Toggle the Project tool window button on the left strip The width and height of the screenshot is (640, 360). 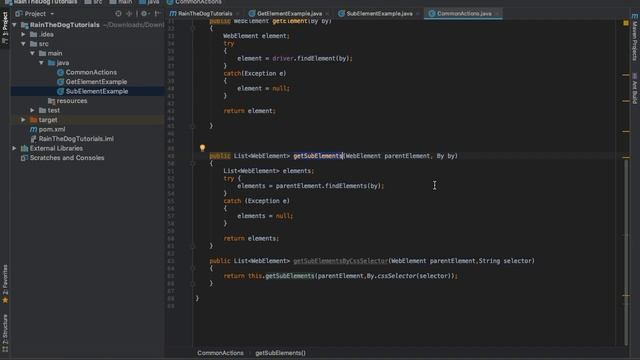pos(5,28)
